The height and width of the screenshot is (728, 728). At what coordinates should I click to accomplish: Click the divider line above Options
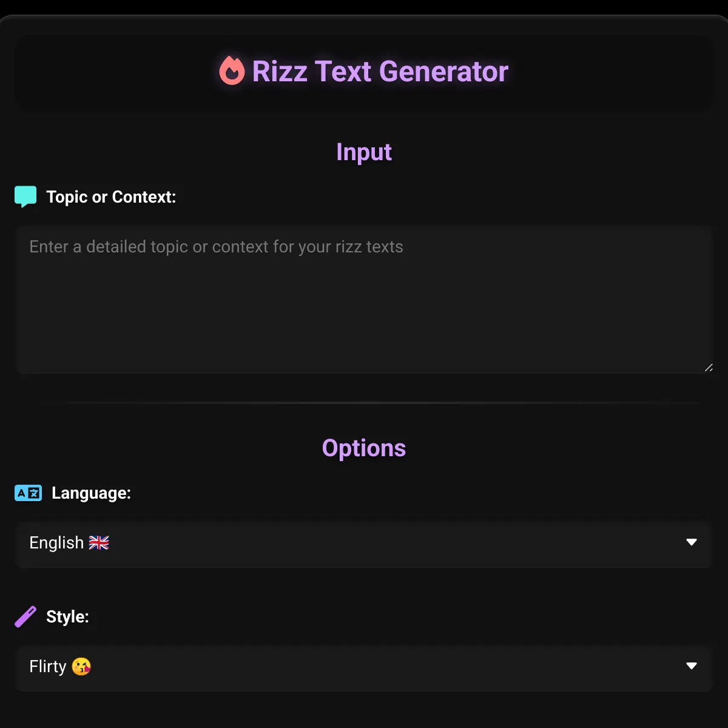[x=364, y=402]
